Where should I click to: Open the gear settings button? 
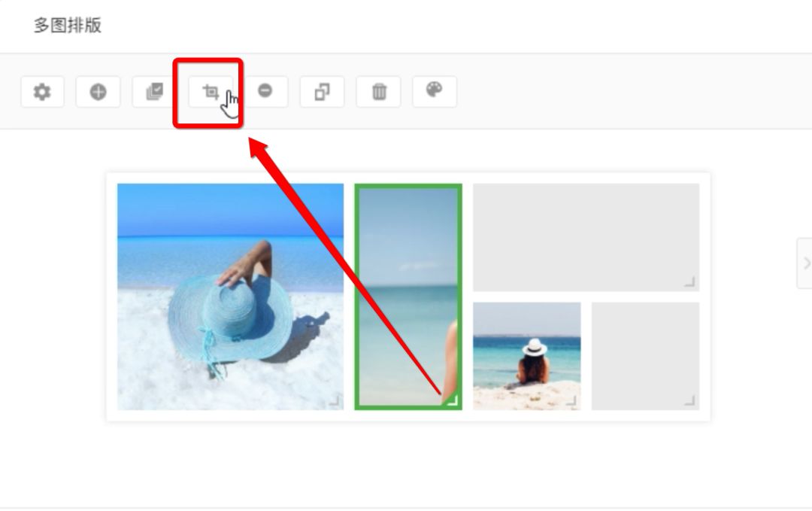[x=42, y=92]
